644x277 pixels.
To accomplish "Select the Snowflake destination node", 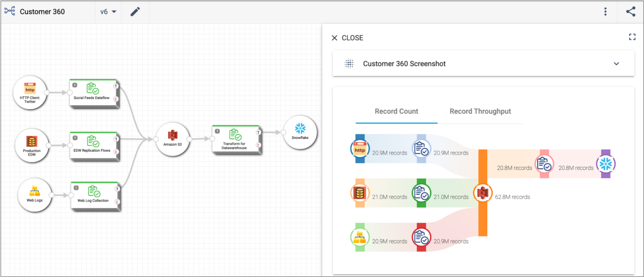I will coord(300,132).
